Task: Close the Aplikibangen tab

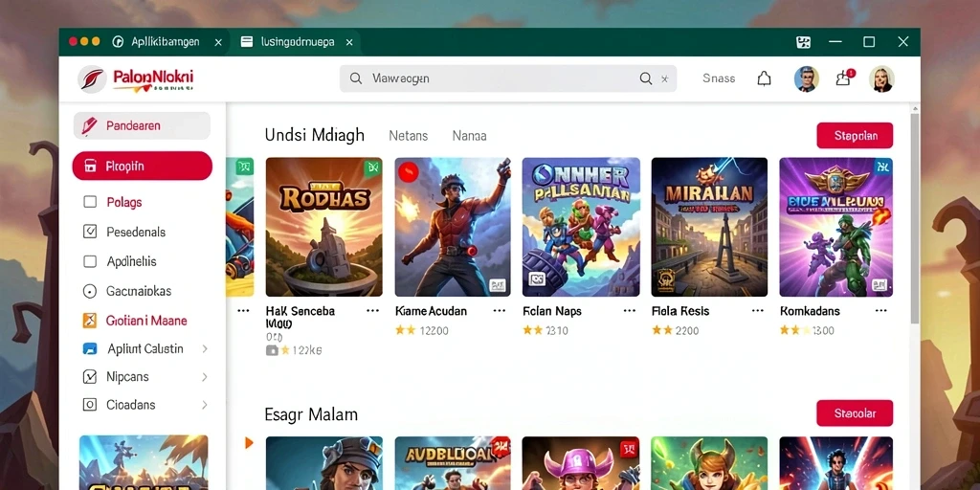Action: coord(218,42)
